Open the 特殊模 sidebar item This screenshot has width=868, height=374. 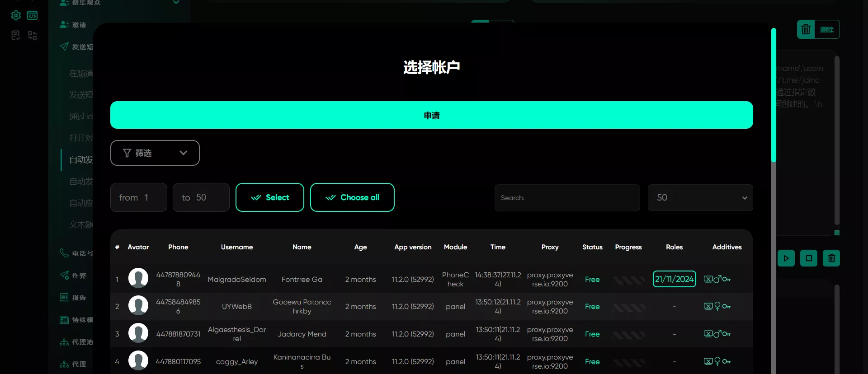tap(76, 320)
